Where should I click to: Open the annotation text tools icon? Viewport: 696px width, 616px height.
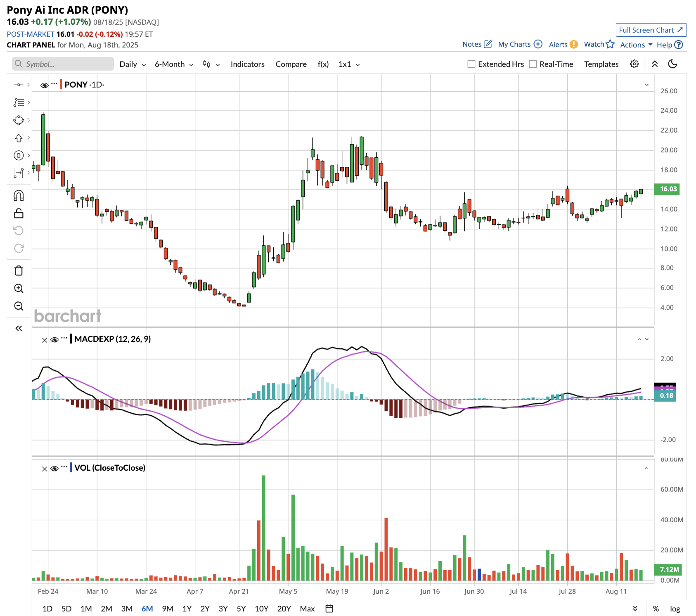click(19, 102)
